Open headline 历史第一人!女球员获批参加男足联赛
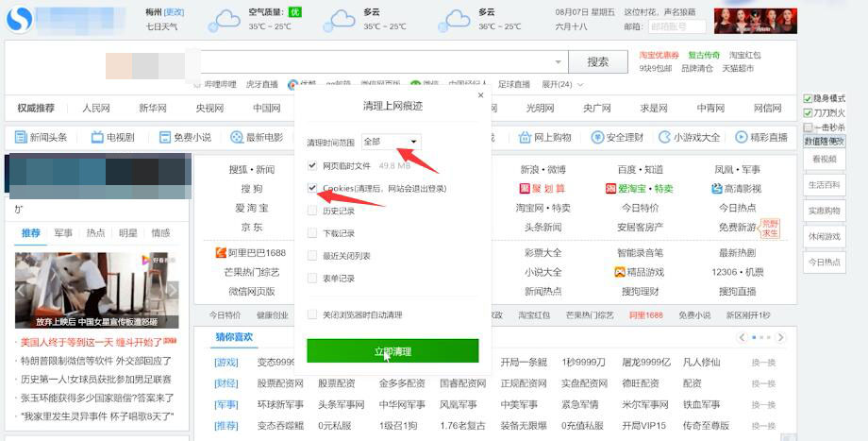Screen dimensions: 868x441 pyautogui.click(x=96, y=380)
